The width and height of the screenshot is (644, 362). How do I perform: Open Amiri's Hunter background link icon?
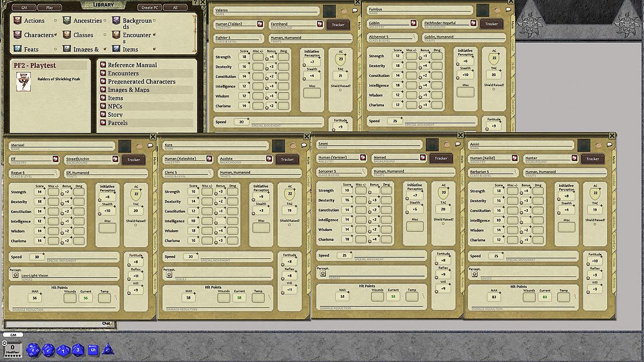click(575, 158)
